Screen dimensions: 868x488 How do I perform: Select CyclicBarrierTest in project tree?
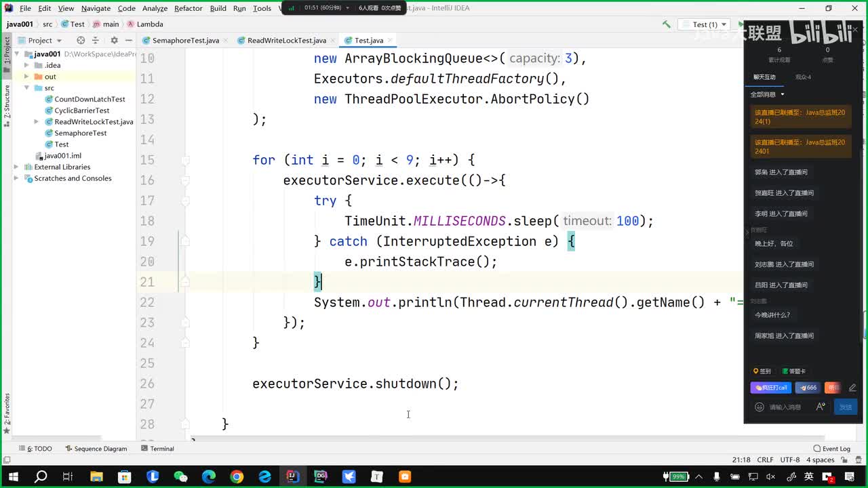81,110
